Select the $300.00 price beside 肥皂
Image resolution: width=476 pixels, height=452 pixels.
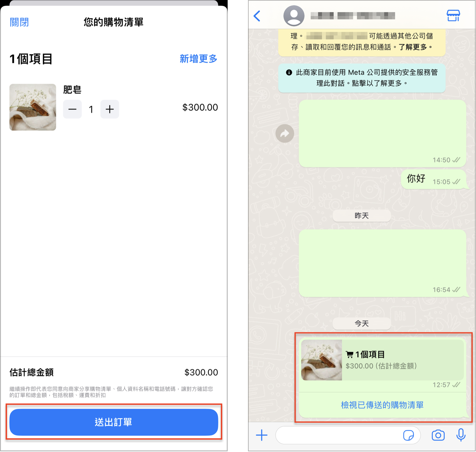(x=200, y=107)
